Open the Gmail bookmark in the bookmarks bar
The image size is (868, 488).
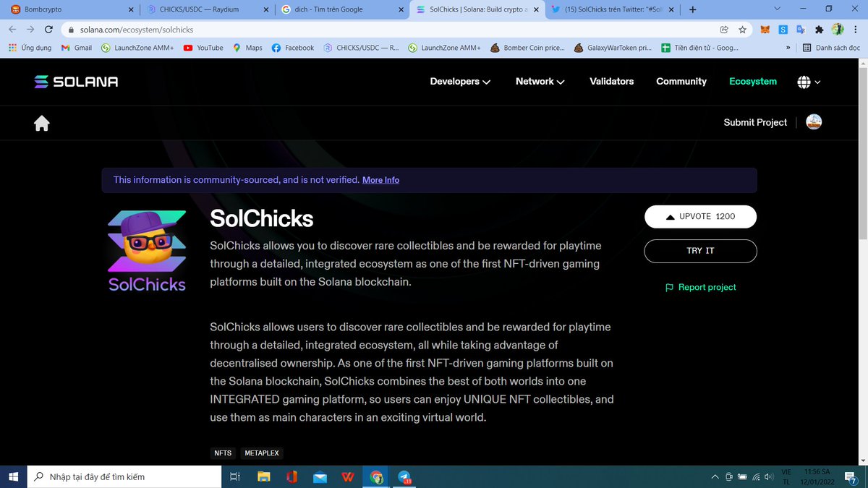[75, 48]
